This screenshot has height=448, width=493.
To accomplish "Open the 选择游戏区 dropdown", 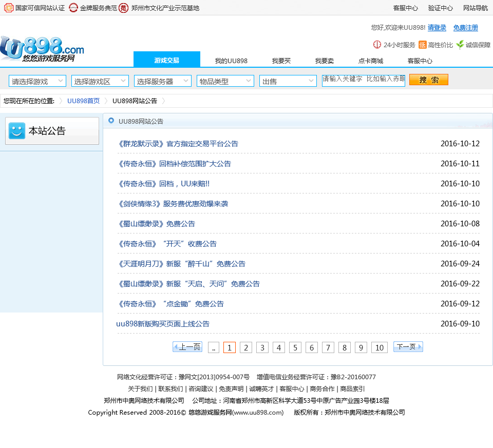I will coord(100,81).
